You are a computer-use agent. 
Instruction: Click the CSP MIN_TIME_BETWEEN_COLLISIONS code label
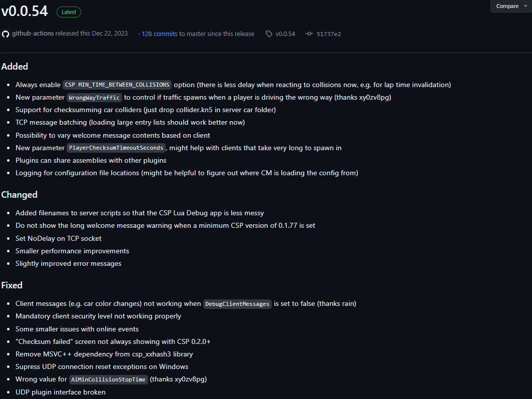tap(117, 85)
